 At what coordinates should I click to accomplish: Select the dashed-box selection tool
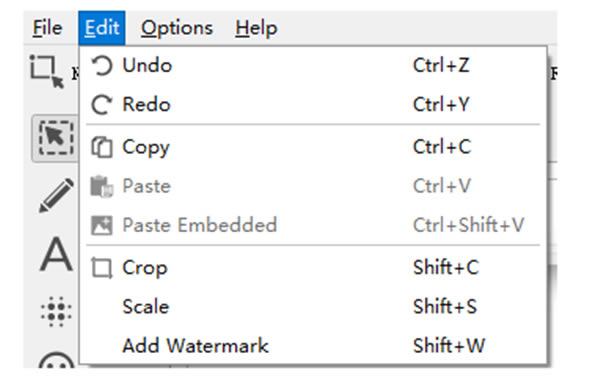click(x=56, y=138)
